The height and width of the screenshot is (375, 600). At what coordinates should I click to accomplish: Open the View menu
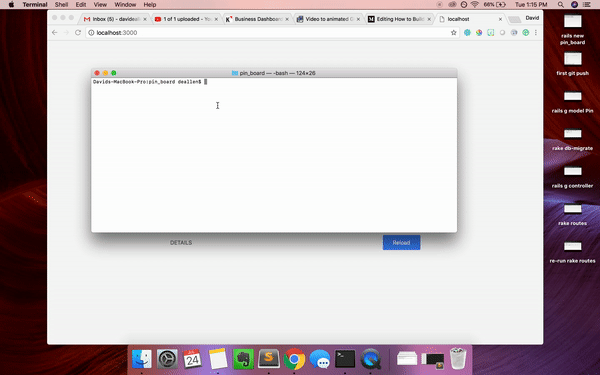100,5
